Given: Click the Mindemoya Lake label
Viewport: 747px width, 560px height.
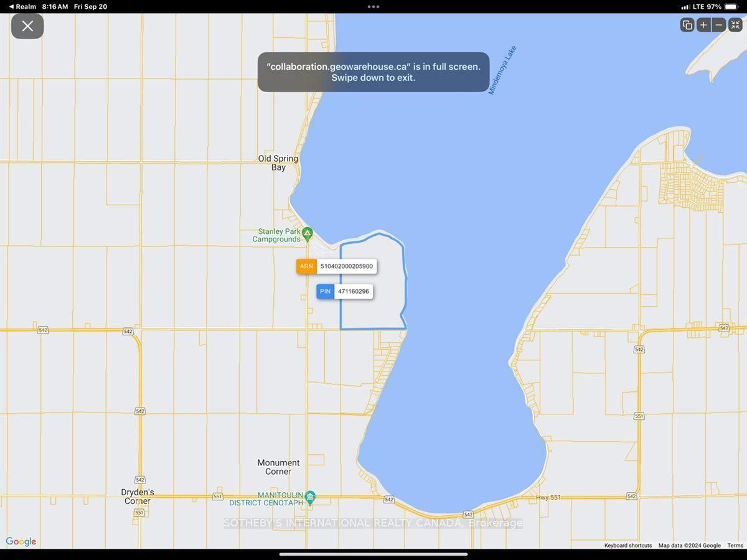Looking at the screenshot, I should click(502, 70).
